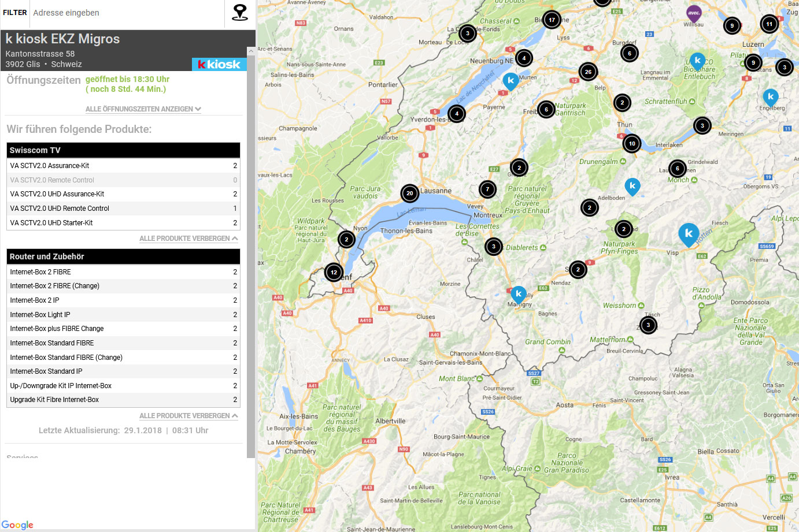Open cluster marker 3 between Interlaken and Meiringen
Screen dimensions: 799x532
tap(702, 125)
